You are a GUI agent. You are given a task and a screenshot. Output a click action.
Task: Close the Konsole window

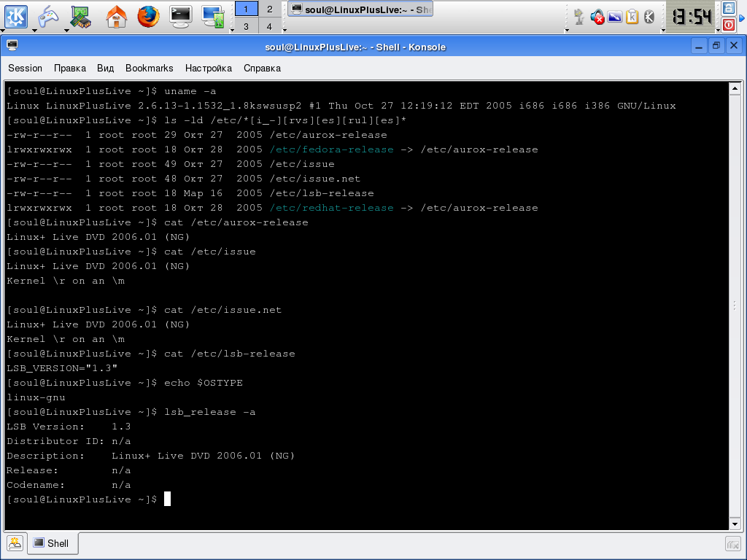(x=734, y=46)
